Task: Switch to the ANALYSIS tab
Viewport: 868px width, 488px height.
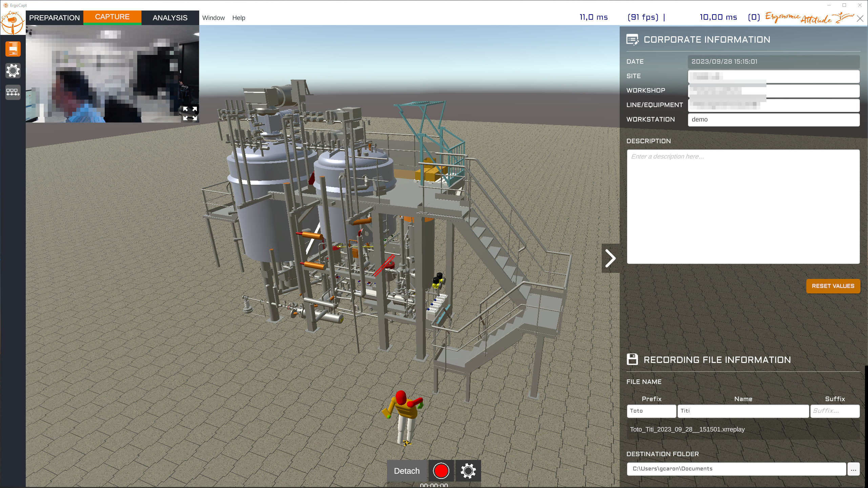Action: click(170, 18)
